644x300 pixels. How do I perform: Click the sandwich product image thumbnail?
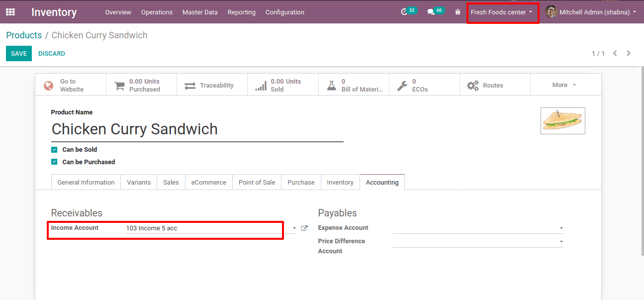pos(563,121)
